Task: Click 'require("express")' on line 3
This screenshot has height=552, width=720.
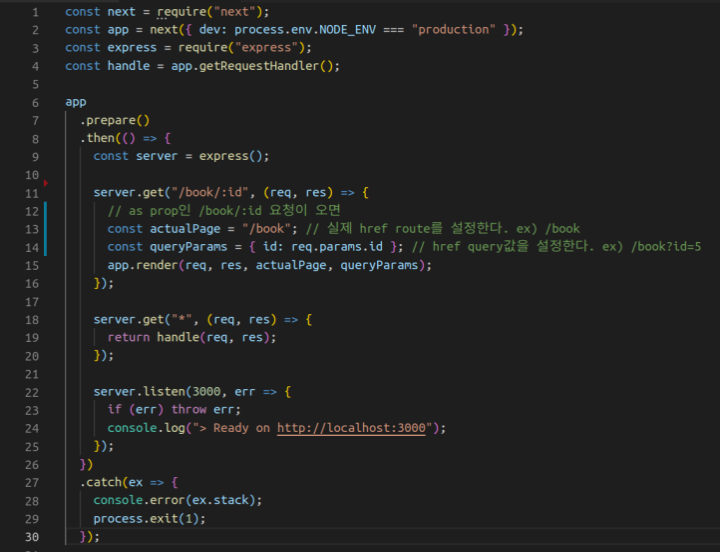Action: [x=242, y=48]
